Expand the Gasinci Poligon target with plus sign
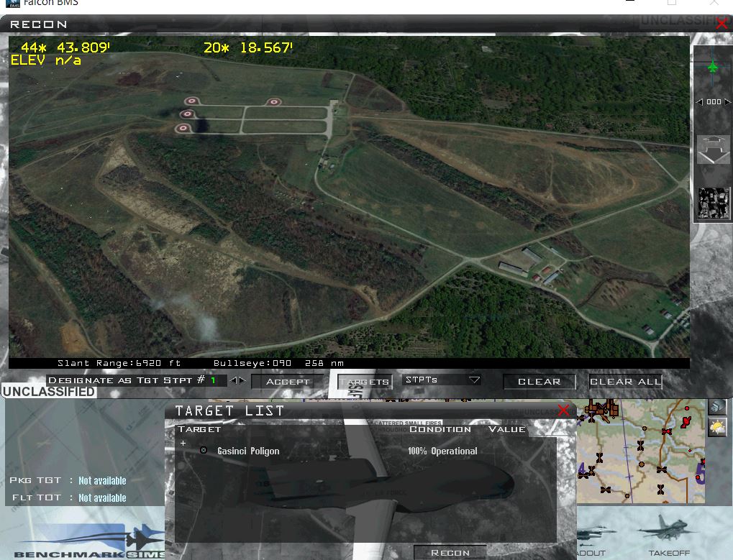Image resolution: width=733 pixels, height=560 pixels. point(183,443)
